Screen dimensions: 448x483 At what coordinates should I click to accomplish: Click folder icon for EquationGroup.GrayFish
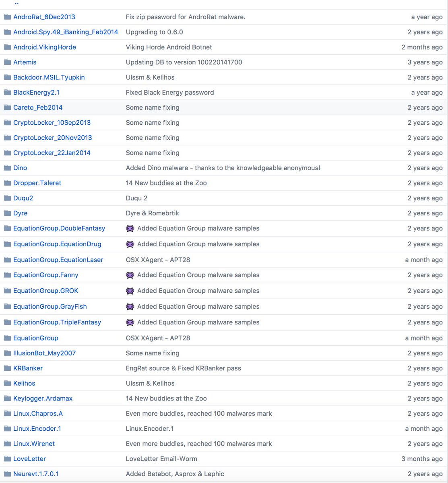click(x=7, y=306)
